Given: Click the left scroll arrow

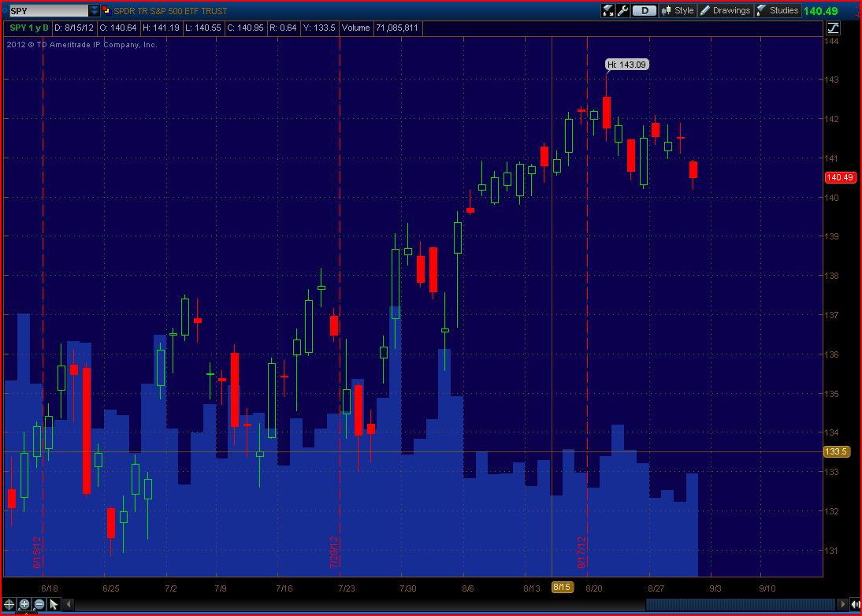Looking at the screenshot, I should [x=69, y=604].
